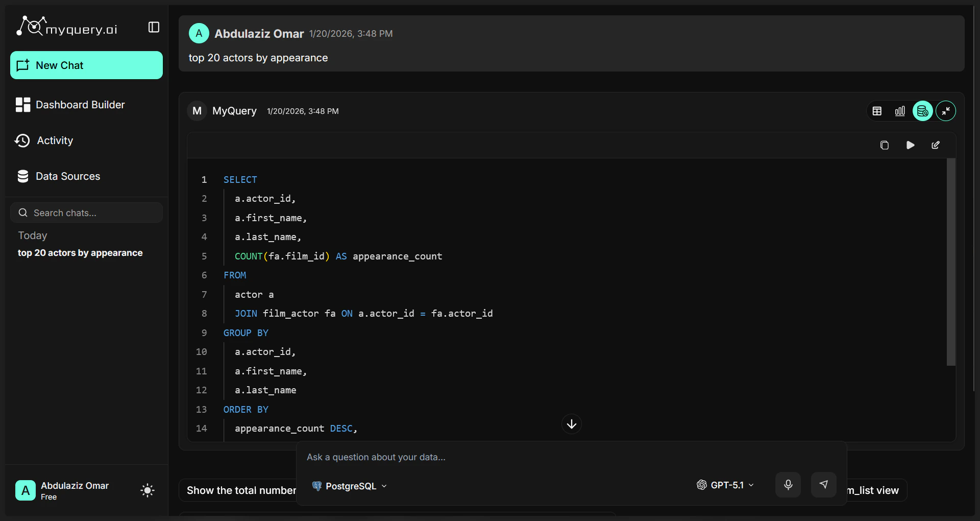Edit the SQL query
This screenshot has height=521, width=980.
tap(936, 145)
